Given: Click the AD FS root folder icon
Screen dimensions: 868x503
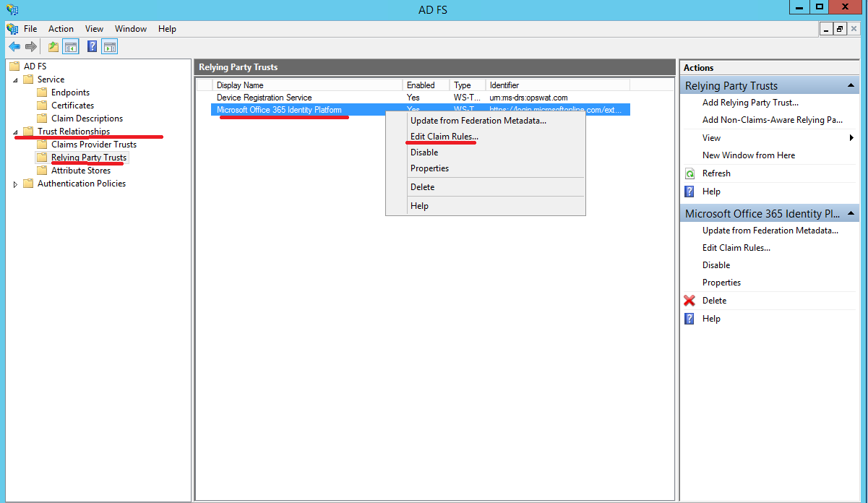Looking at the screenshot, I should [x=14, y=66].
